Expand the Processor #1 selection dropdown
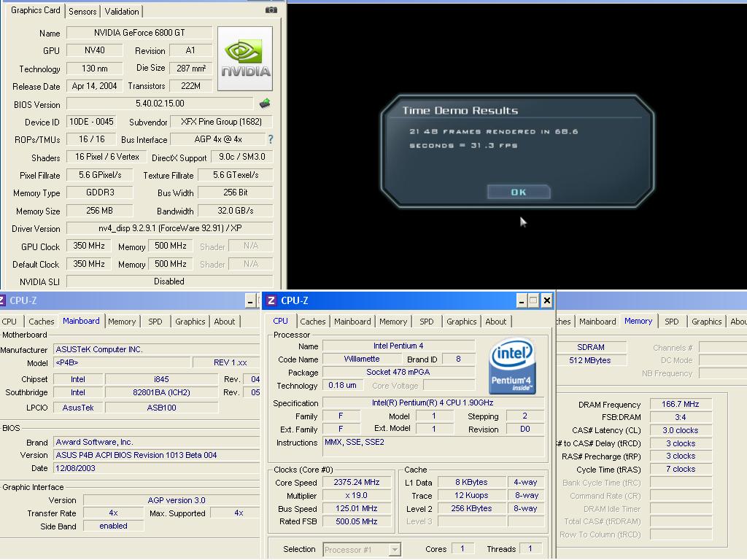 (x=395, y=550)
